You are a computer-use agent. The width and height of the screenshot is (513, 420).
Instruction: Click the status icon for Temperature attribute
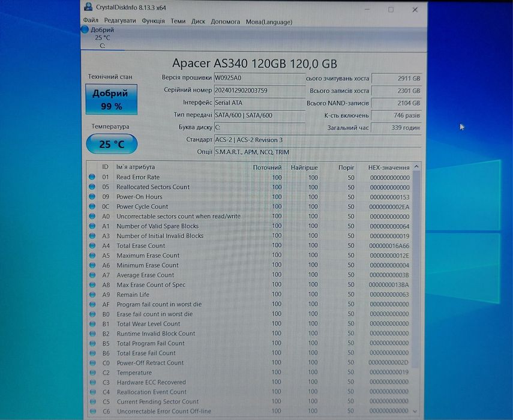(93, 373)
